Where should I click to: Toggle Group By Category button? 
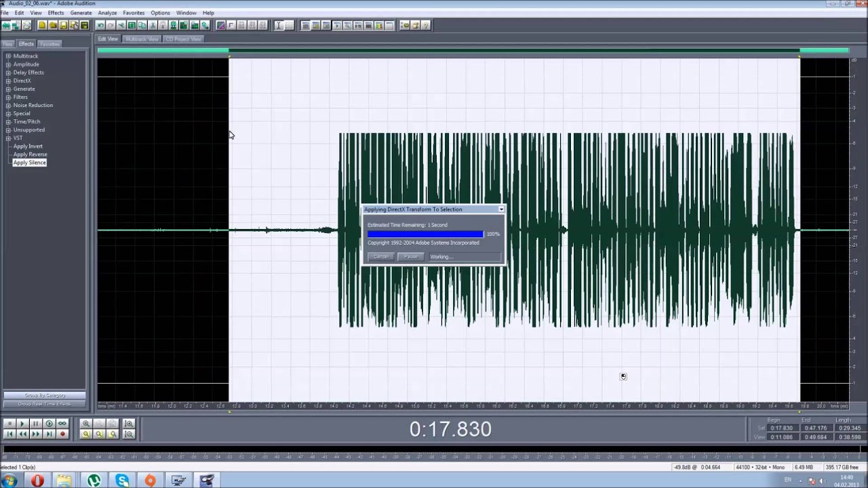(x=45, y=395)
